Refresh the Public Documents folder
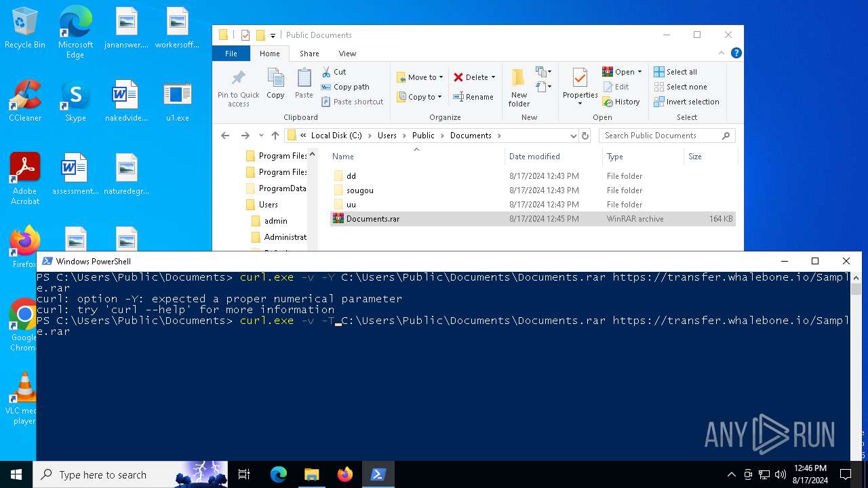The width and height of the screenshot is (868, 488). click(x=585, y=136)
